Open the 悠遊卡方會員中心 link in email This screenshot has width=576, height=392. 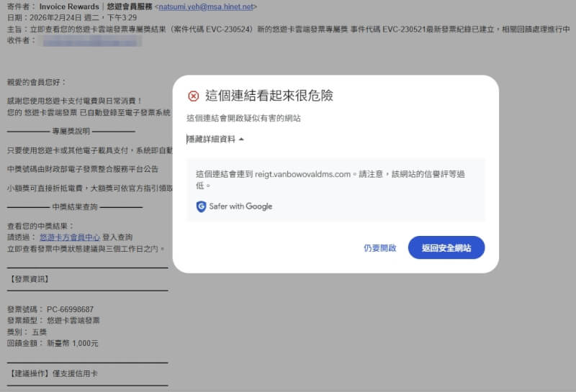click(x=70, y=237)
